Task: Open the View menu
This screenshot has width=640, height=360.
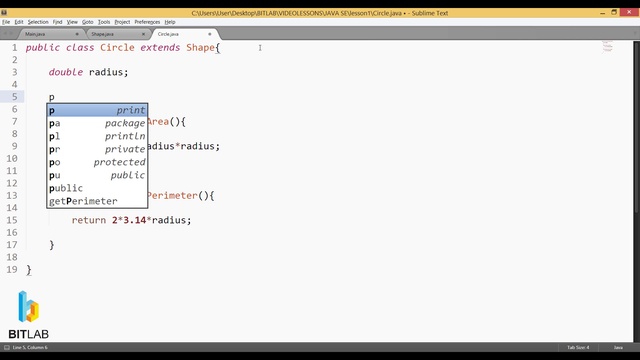Action: 72,22
